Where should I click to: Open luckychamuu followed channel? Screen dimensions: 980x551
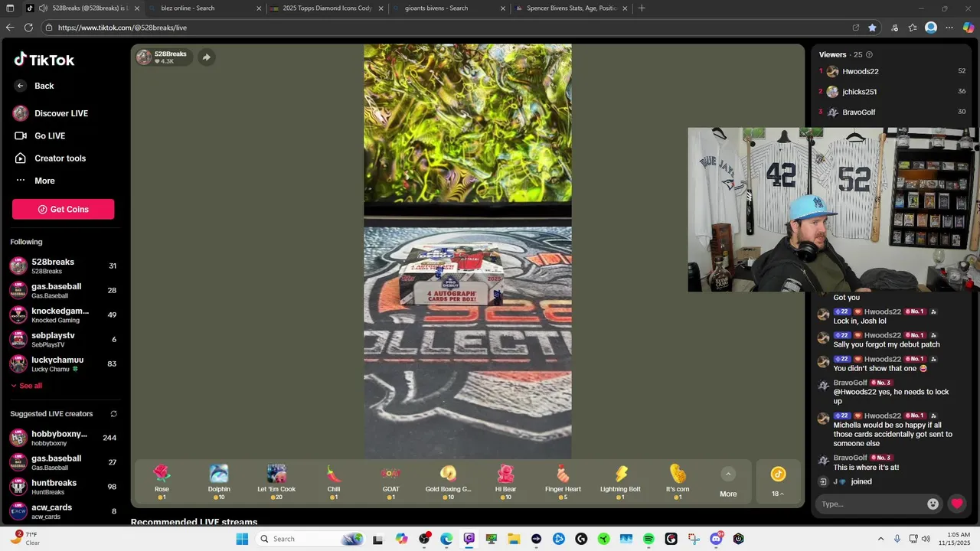[x=63, y=364]
